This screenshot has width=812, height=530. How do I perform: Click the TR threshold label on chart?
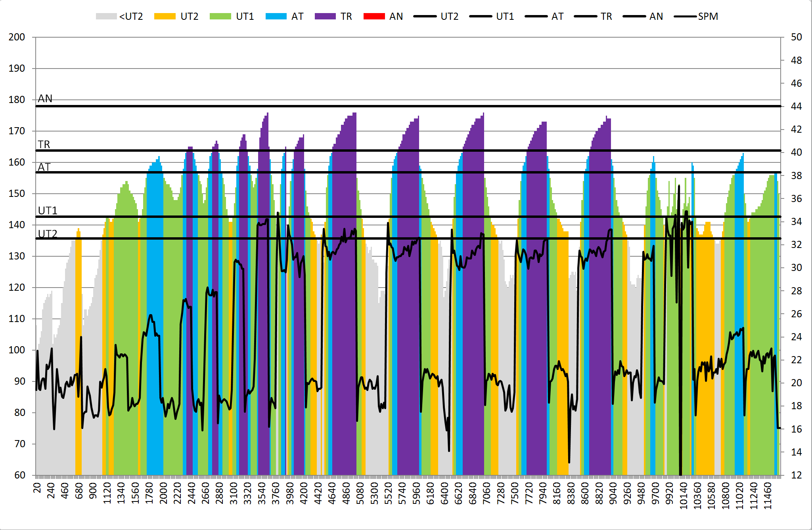click(x=44, y=145)
